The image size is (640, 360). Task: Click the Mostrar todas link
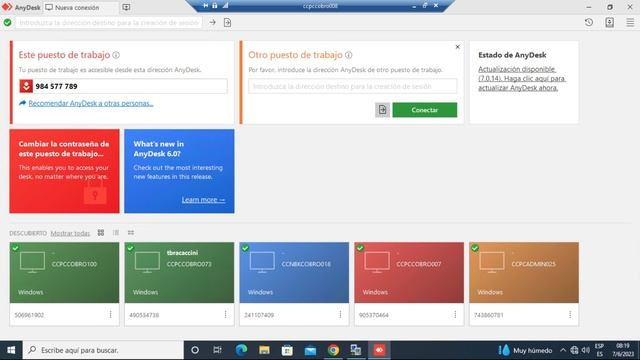click(x=70, y=233)
